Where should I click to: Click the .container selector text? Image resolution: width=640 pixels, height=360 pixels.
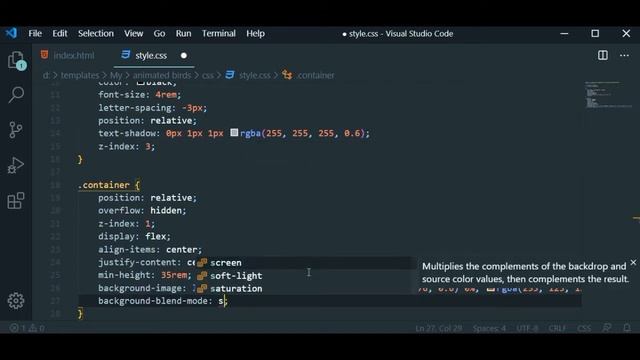click(104, 185)
